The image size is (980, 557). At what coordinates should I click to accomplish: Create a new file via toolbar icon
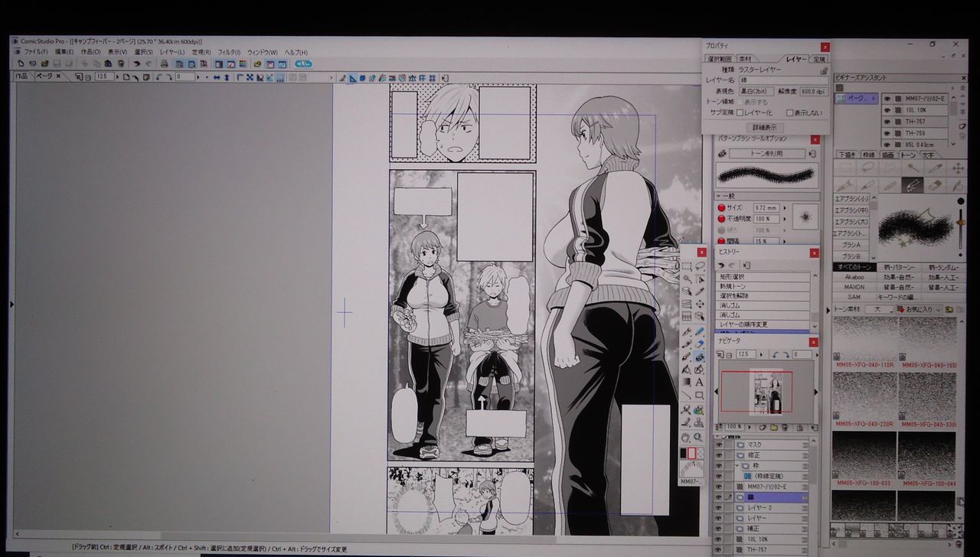click(x=21, y=64)
